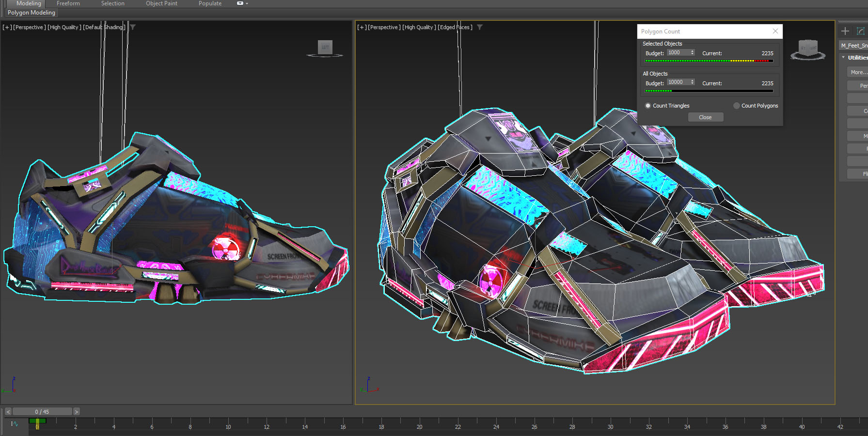Click the More... utilities button
The image size is (868, 436).
(857, 72)
